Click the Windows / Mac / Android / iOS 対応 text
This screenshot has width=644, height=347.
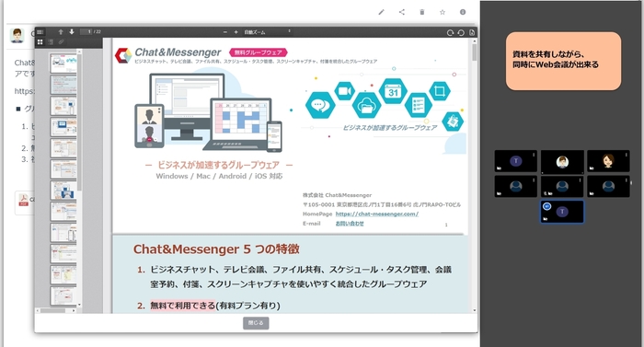coord(219,176)
